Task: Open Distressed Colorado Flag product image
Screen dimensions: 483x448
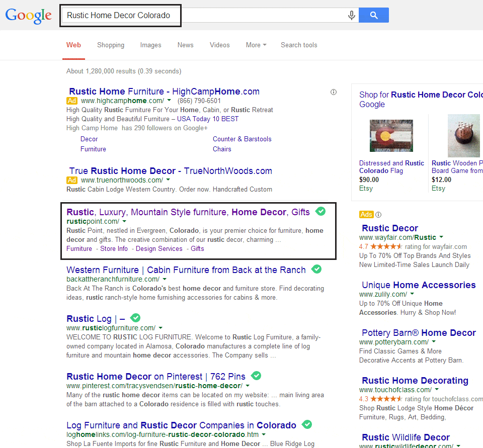Action: 391,136
